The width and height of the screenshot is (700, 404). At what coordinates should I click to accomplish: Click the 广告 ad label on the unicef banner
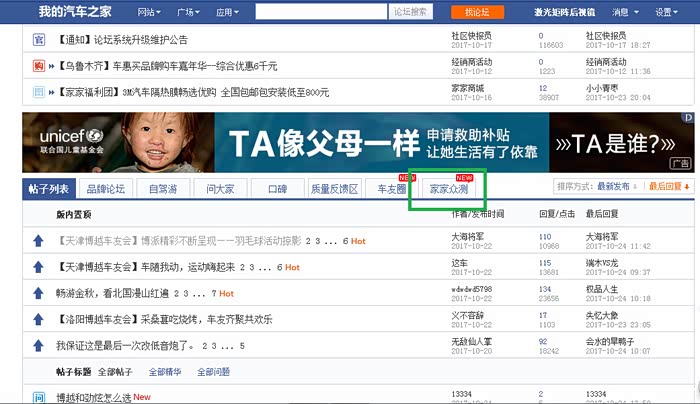pyautogui.click(x=680, y=163)
